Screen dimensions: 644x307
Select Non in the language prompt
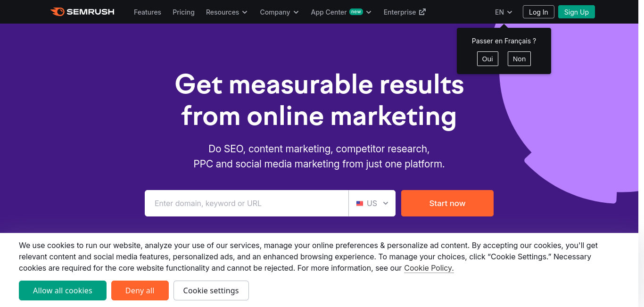[x=519, y=58]
